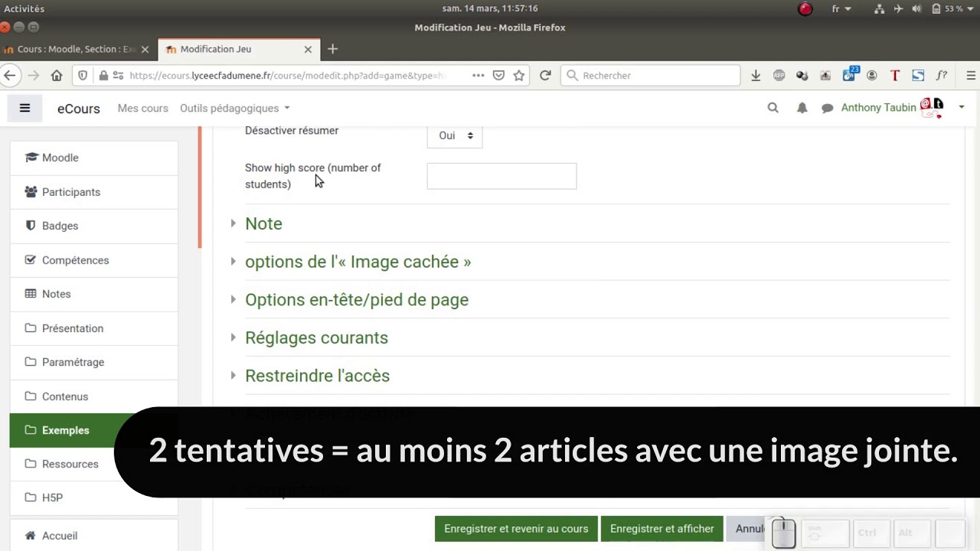Viewport: 980px width, 551px height.
Task: Open user menu arrow next to avatar
Action: tap(961, 108)
